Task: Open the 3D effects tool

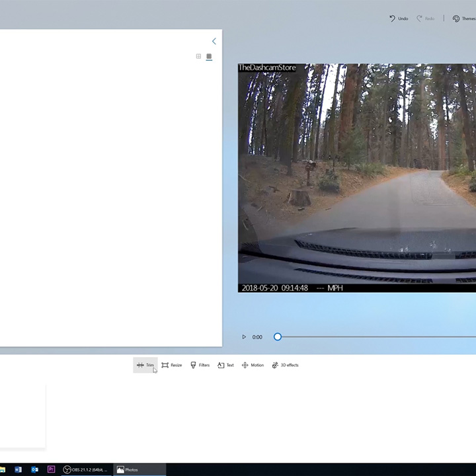Action: [x=285, y=365]
